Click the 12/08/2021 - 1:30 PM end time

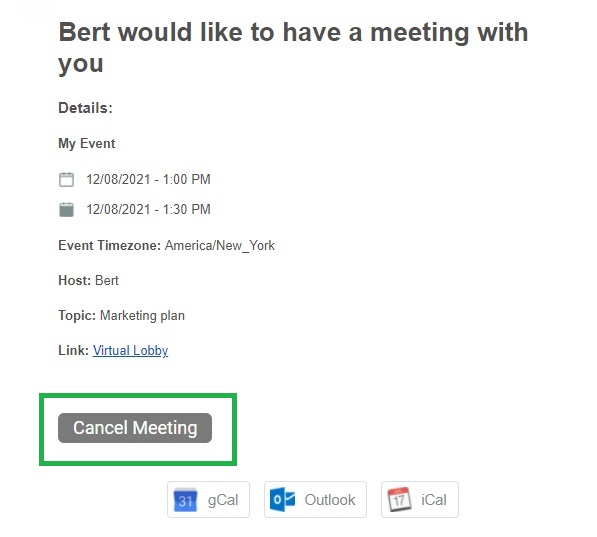[x=148, y=209]
